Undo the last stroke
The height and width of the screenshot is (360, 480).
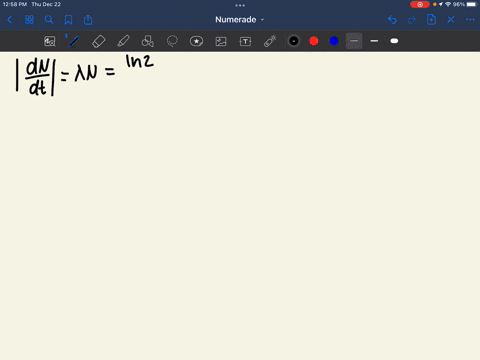coord(392,20)
